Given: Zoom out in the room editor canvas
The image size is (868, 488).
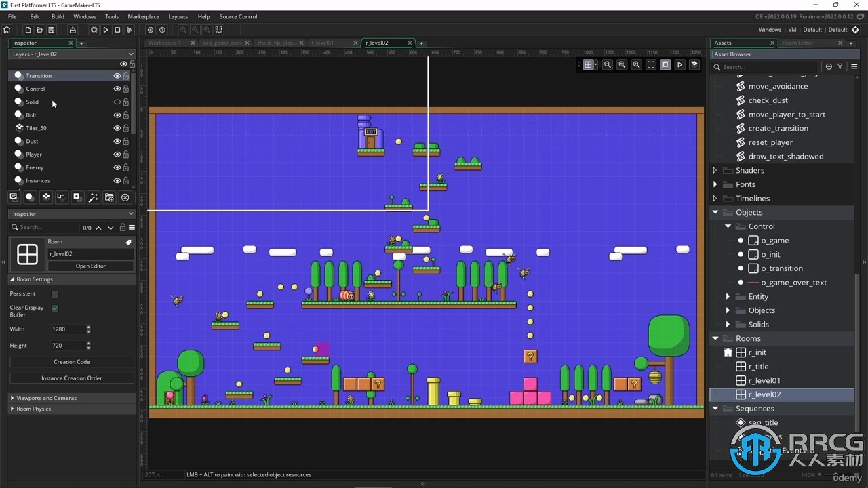Looking at the screenshot, I should pos(608,64).
